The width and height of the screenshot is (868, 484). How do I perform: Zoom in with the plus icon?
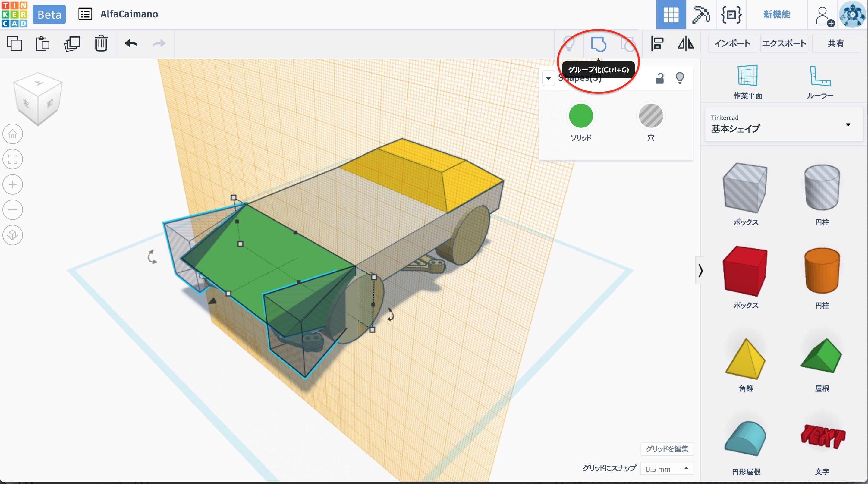(13, 185)
